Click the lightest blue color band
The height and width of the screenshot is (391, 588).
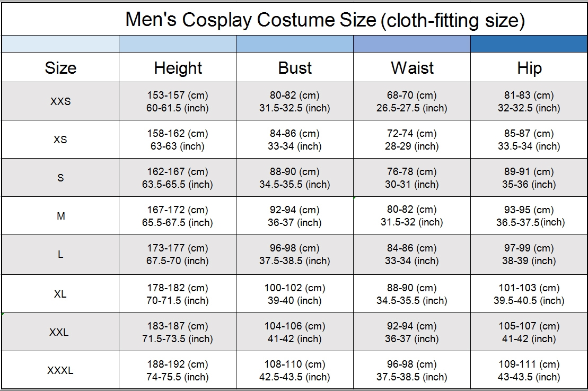point(60,44)
